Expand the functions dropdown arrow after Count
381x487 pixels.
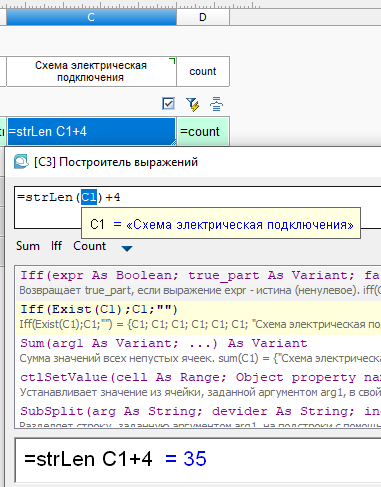[127, 248]
